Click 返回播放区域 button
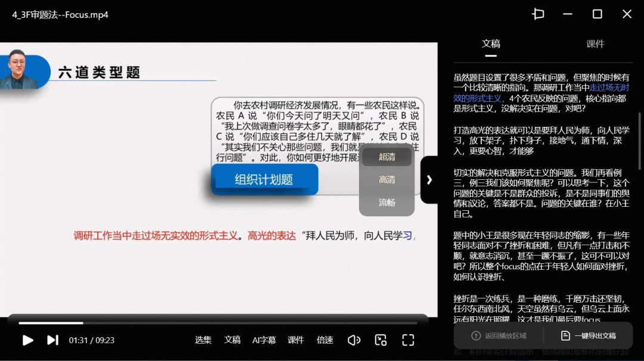644x361 pixels. [499, 335]
